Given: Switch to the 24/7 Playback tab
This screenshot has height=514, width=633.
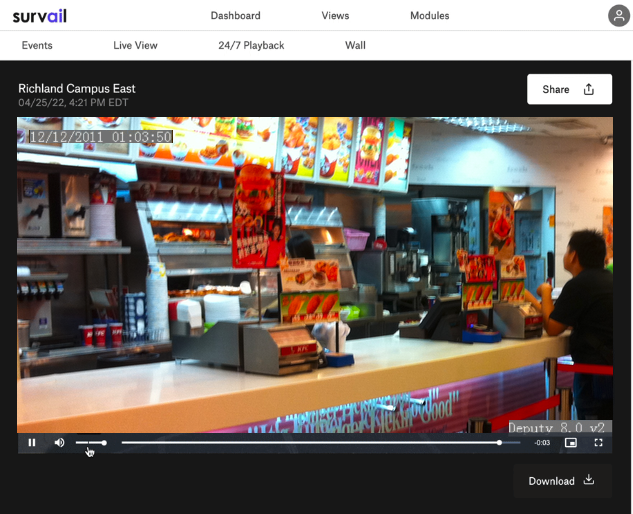Looking at the screenshot, I should click(251, 45).
